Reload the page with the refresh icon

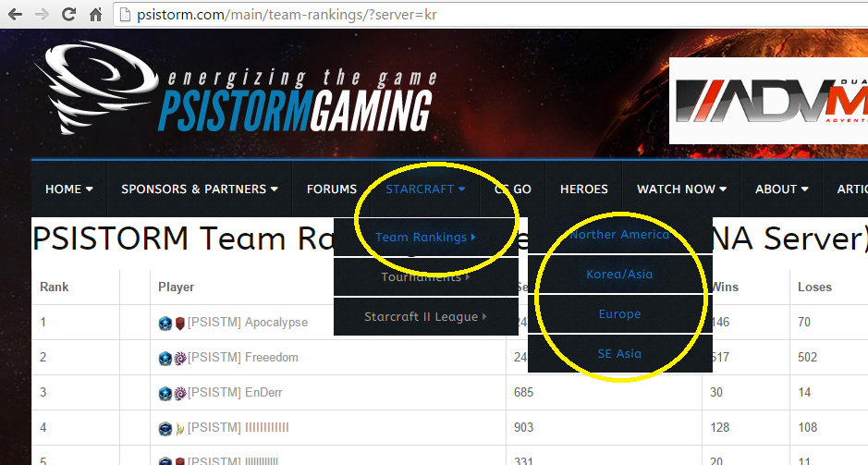(68, 15)
